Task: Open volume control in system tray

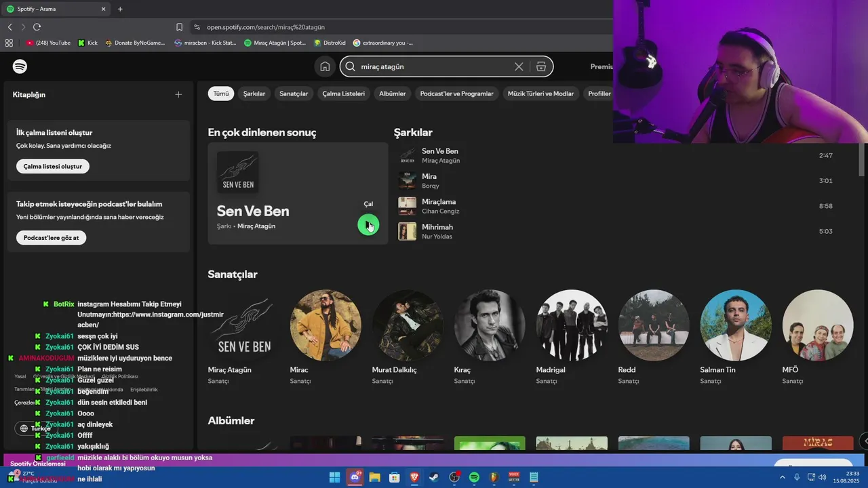Action: 823,477
